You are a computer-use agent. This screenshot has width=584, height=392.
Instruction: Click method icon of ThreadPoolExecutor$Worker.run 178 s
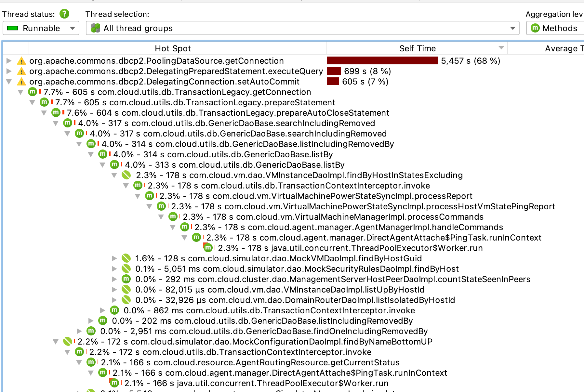(208, 248)
